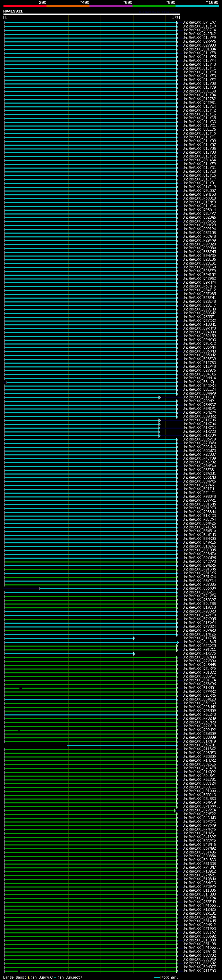This screenshot has height=980, width=222.
Task: Click the white query sequence bar
Action: click(92, 14)
